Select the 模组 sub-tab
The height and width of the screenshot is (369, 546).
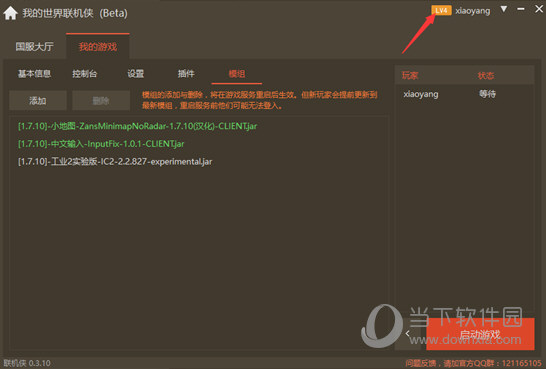237,74
